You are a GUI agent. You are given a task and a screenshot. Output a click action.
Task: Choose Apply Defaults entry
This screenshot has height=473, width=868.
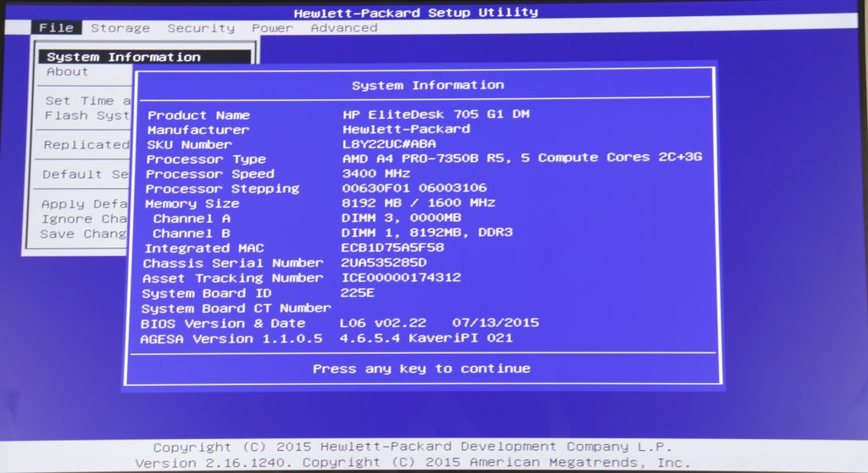coord(84,203)
